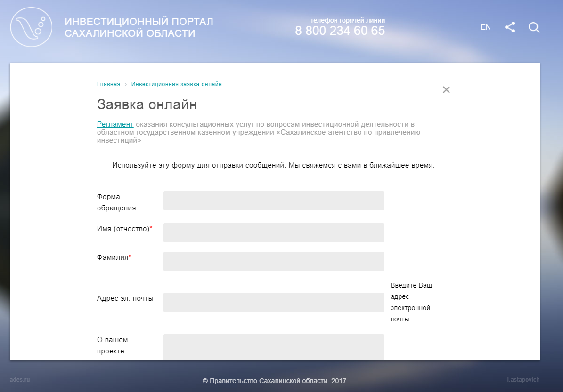
Task: Click the Форма обращения field
Action: coord(274,201)
